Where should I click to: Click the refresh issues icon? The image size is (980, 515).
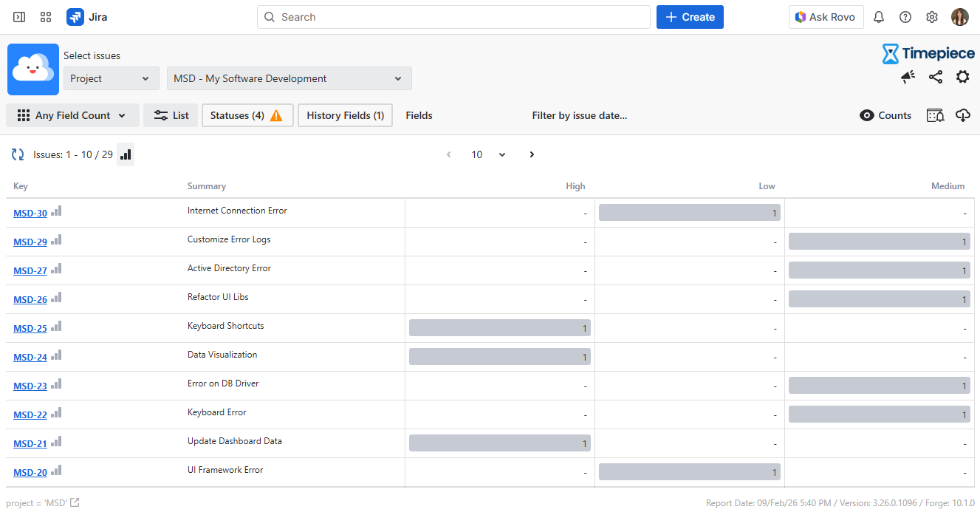[18, 154]
